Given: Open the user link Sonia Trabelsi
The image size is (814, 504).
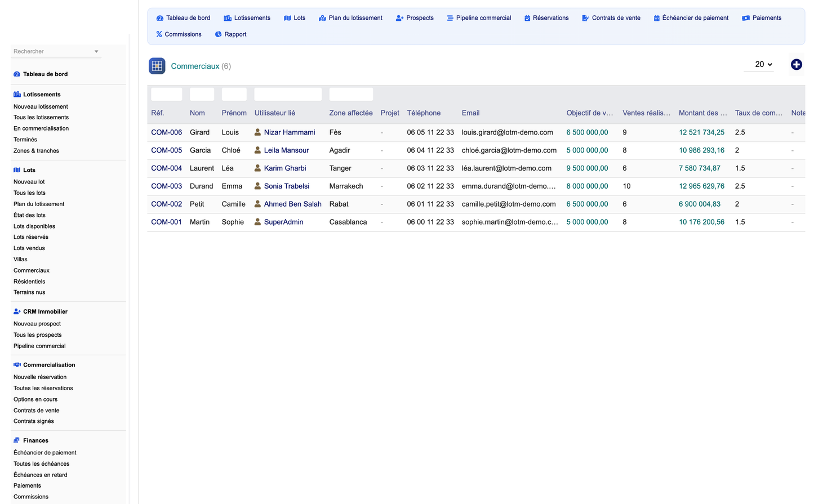Looking at the screenshot, I should 287,186.
